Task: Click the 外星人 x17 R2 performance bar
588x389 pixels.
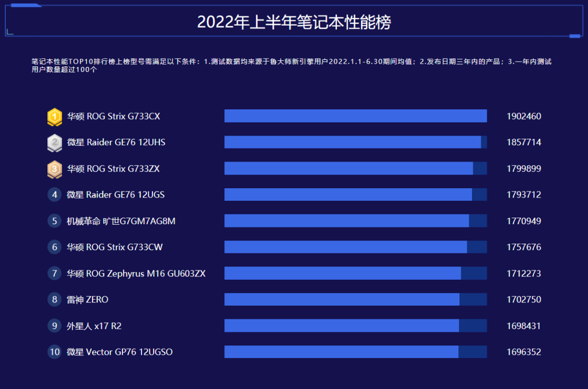Action: (356, 326)
